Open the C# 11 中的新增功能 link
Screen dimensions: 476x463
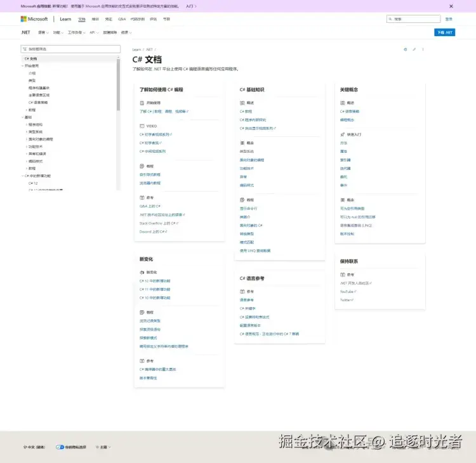155,289
